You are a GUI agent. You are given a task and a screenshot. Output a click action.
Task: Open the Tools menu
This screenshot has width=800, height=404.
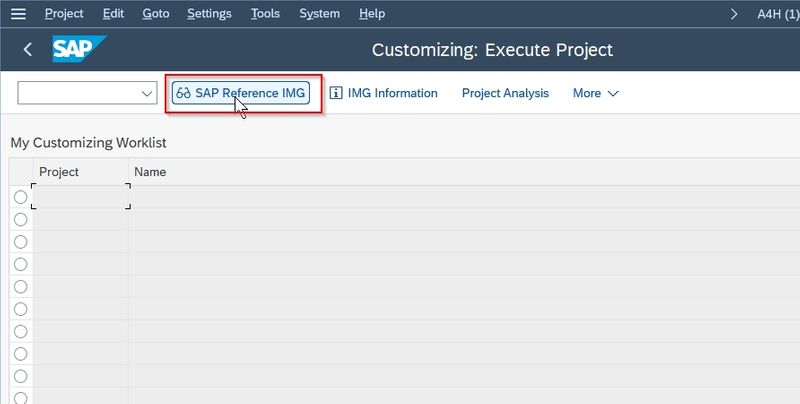(x=265, y=14)
